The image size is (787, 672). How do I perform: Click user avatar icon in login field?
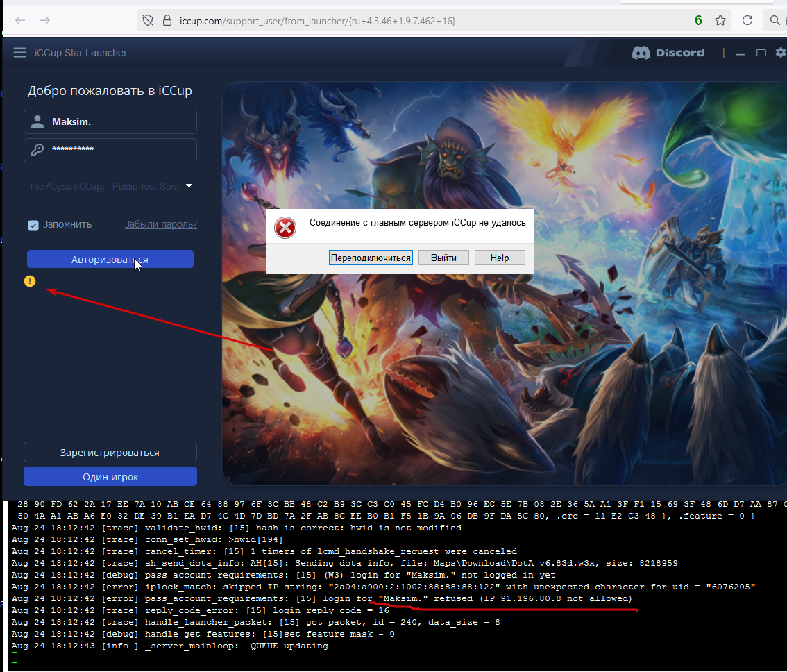pos(37,121)
